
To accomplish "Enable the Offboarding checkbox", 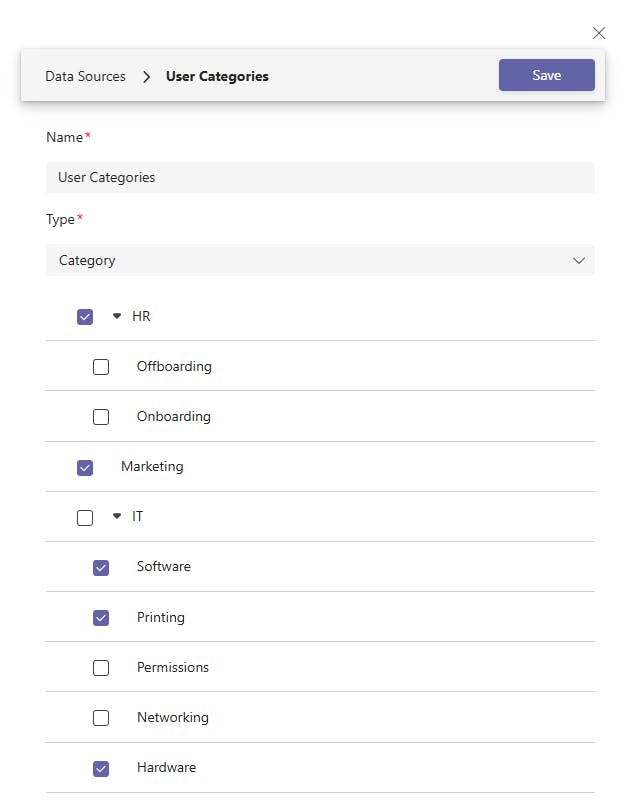I will pos(101,367).
